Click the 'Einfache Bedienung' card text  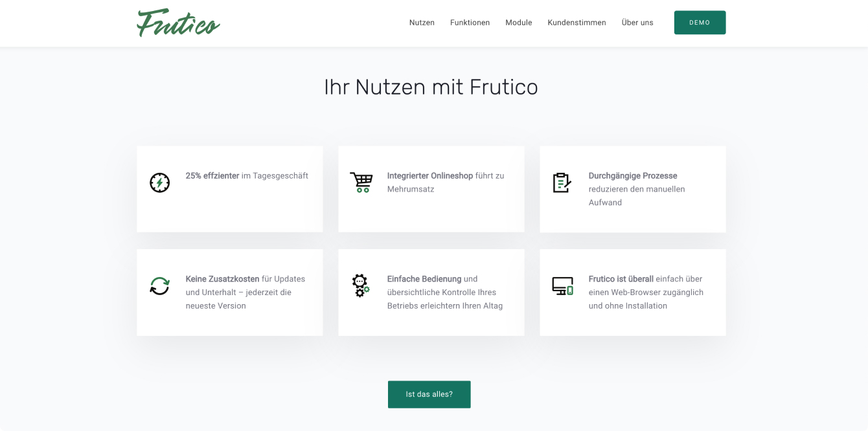click(445, 293)
